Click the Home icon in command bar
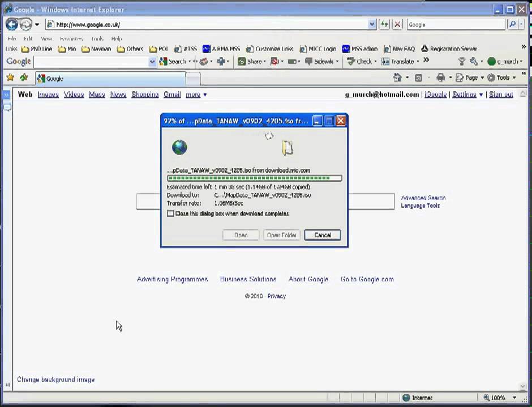The image size is (532, 407). tap(397, 77)
